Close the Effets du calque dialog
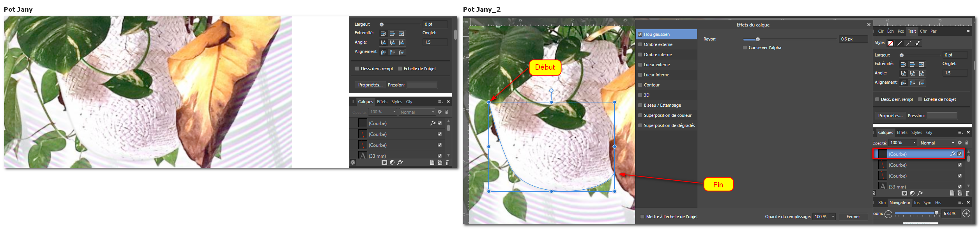Screen dimensions: 980x229 [x=869, y=25]
